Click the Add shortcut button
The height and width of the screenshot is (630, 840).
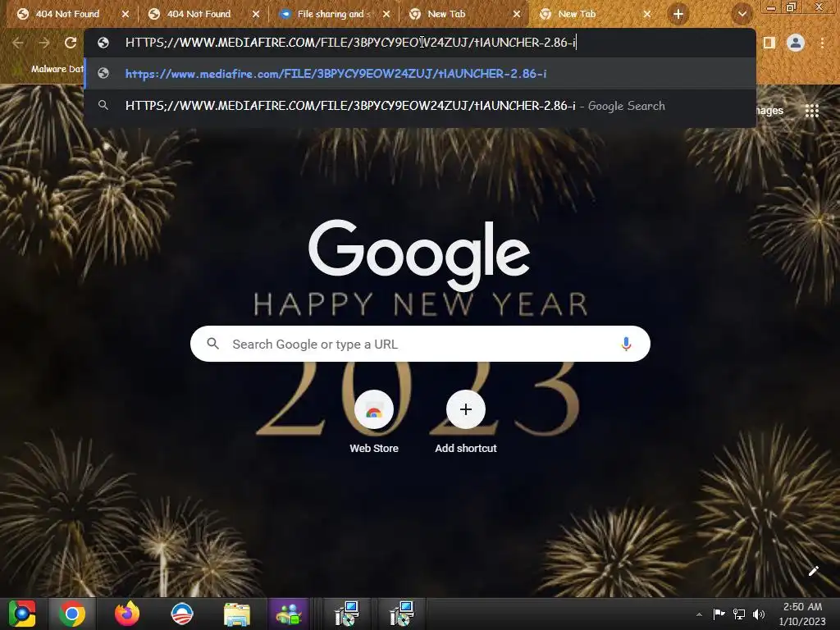click(466, 423)
